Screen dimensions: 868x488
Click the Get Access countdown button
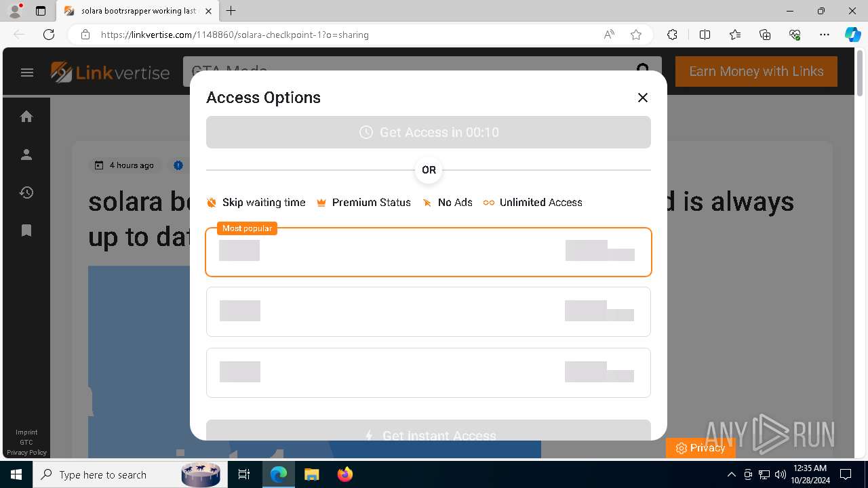pyautogui.click(x=429, y=132)
